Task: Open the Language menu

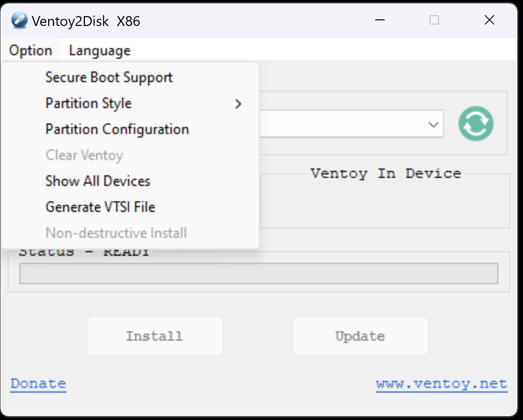Action: (100, 50)
